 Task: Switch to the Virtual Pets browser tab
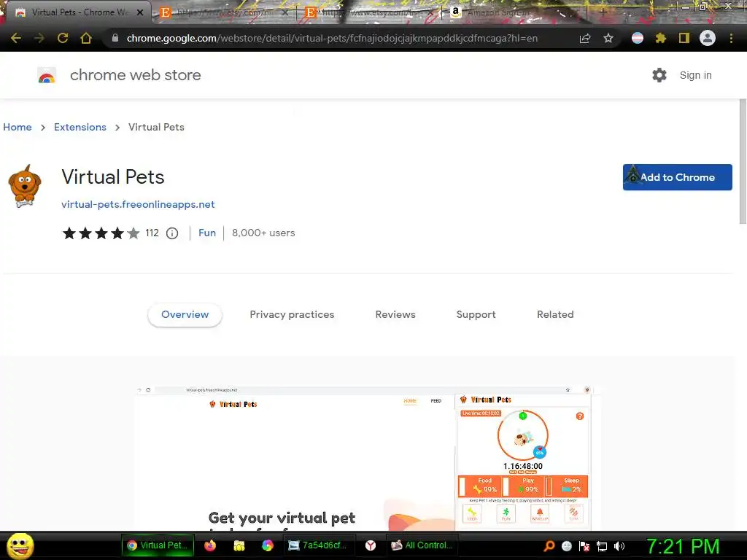[x=80, y=12]
